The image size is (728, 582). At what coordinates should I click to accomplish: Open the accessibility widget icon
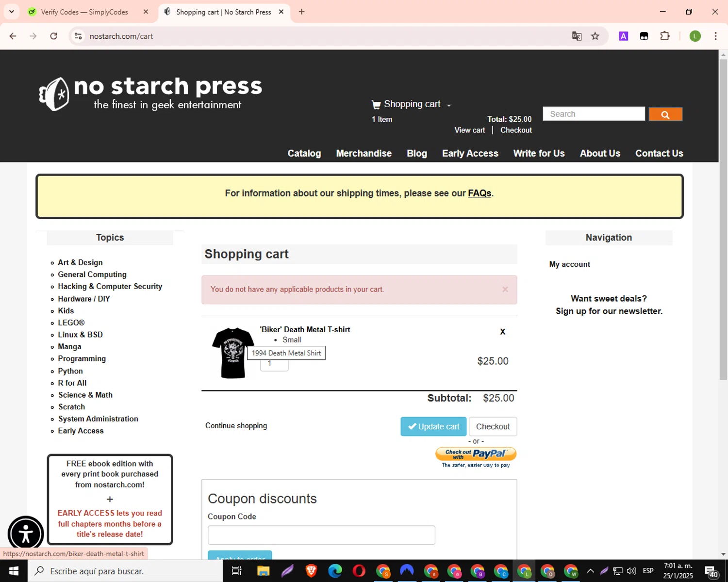(26, 534)
